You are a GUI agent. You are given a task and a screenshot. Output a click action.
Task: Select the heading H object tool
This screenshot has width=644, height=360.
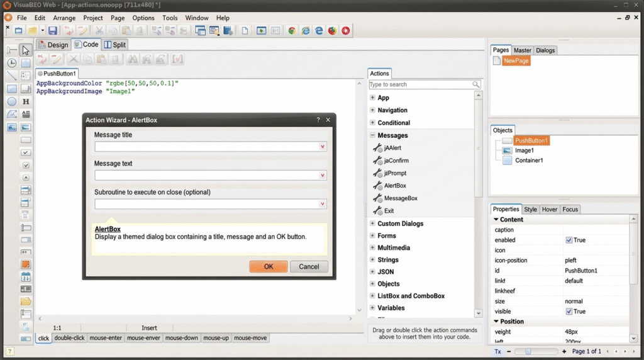coord(25,101)
